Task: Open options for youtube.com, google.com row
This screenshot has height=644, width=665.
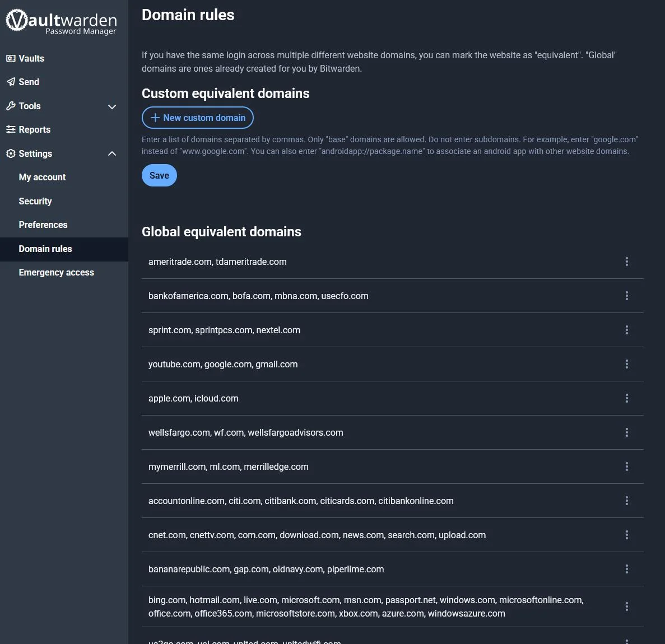Action: [626, 364]
